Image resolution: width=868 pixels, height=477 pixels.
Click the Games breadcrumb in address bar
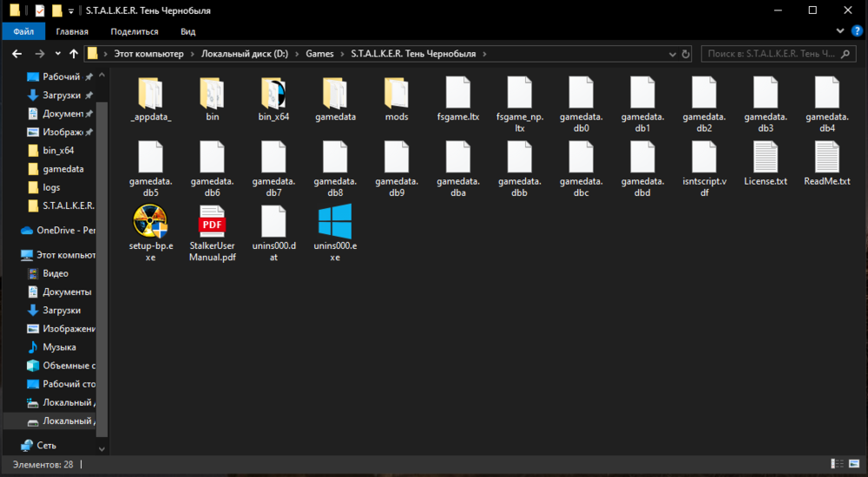[x=319, y=54]
